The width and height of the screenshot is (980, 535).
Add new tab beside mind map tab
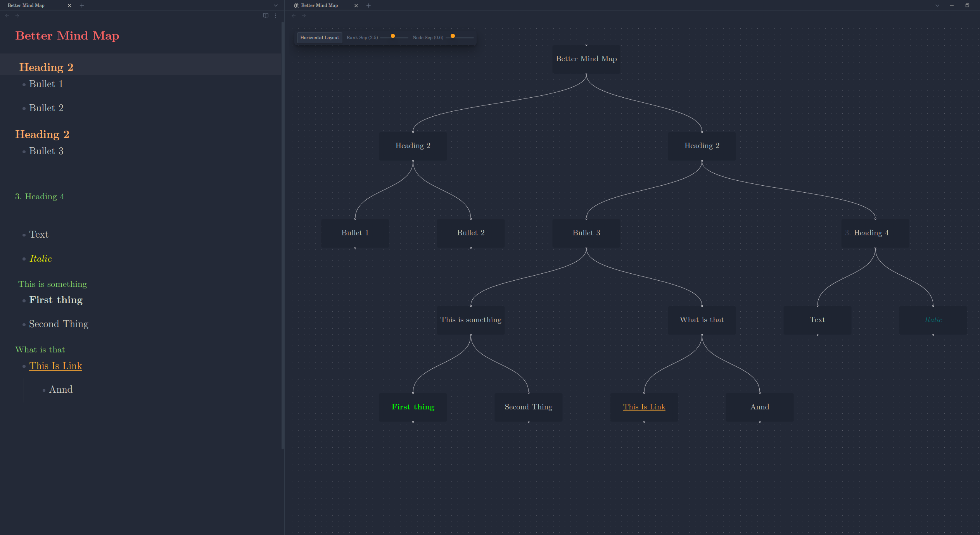point(368,5)
